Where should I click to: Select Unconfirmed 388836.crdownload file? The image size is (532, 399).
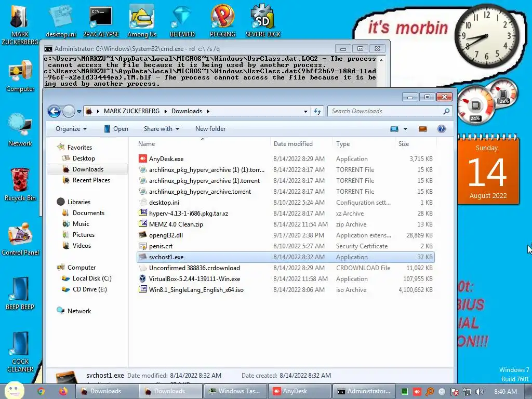pyautogui.click(x=285, y=268)
